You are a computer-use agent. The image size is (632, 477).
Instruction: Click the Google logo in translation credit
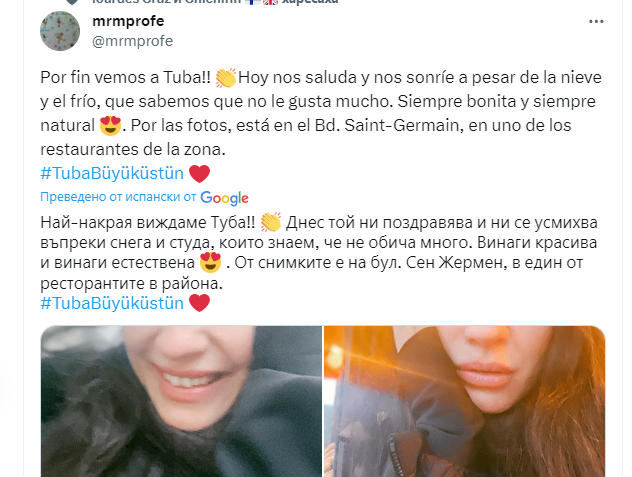click(x=225, y=198)
